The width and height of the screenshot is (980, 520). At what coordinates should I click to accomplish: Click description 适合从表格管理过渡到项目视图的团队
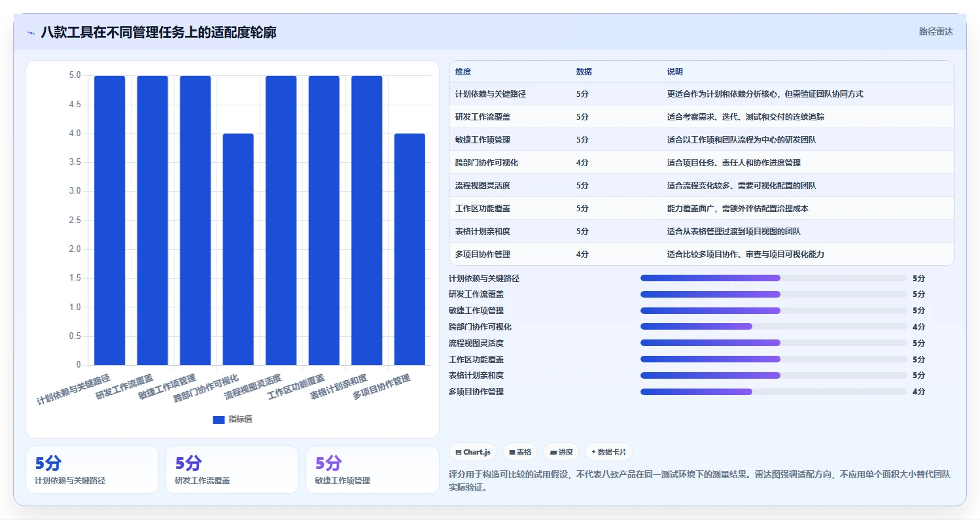(x=734, y=232)
